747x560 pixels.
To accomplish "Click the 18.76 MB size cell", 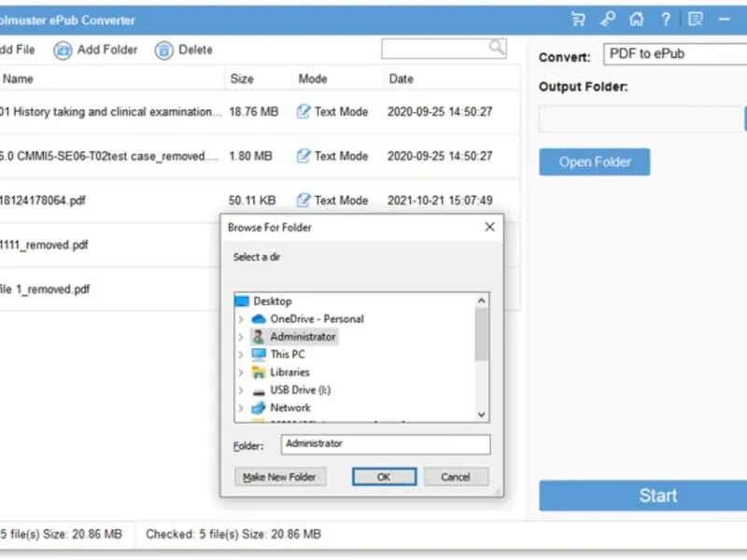I will coord(253,112).
